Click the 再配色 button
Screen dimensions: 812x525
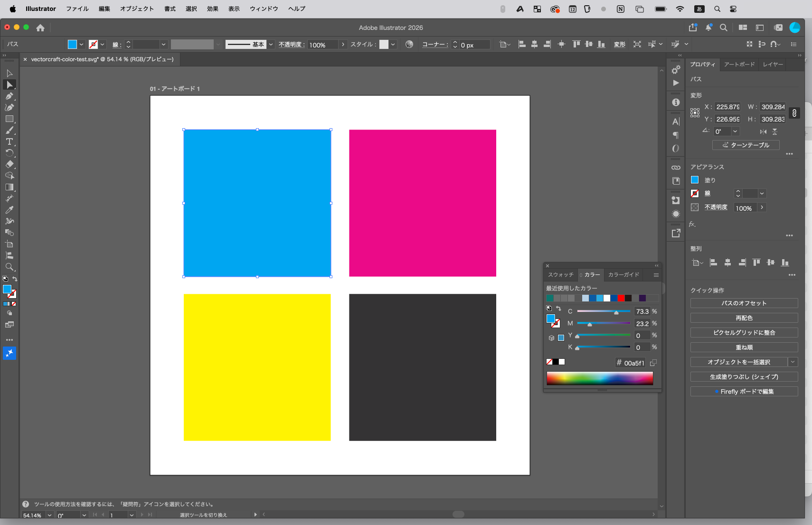(x=744, y=318)
